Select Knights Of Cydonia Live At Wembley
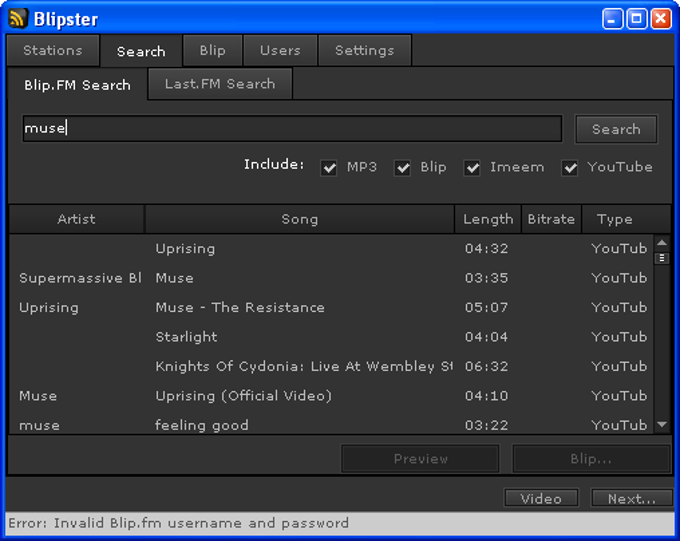Image resolution: width=680 pixels, height=541 pixels. tap(331, 367)
